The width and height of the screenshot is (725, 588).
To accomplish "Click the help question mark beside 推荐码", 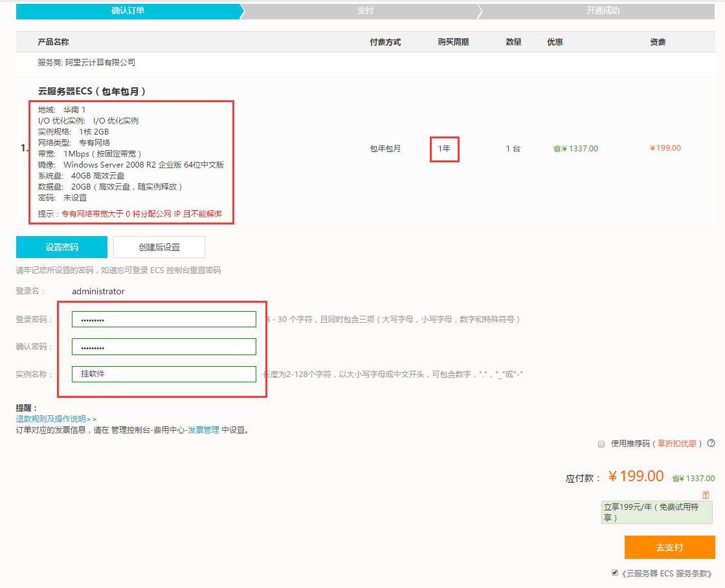I will pos(711,443).
